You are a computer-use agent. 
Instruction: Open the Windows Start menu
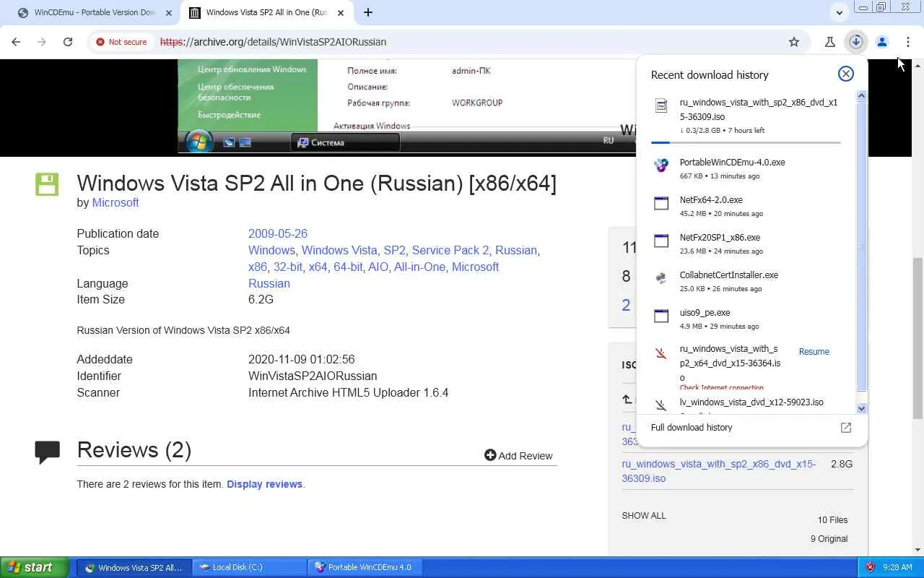click(x=35, y=567)
